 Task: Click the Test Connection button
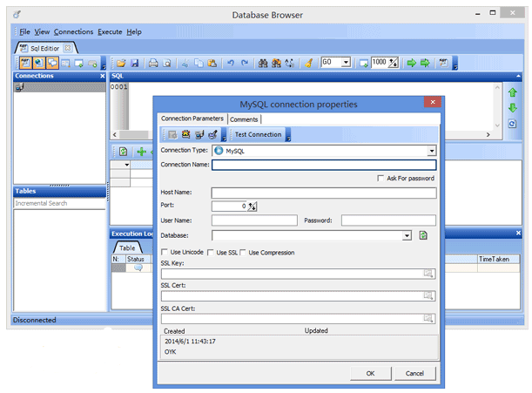click(x=258, y=134)
